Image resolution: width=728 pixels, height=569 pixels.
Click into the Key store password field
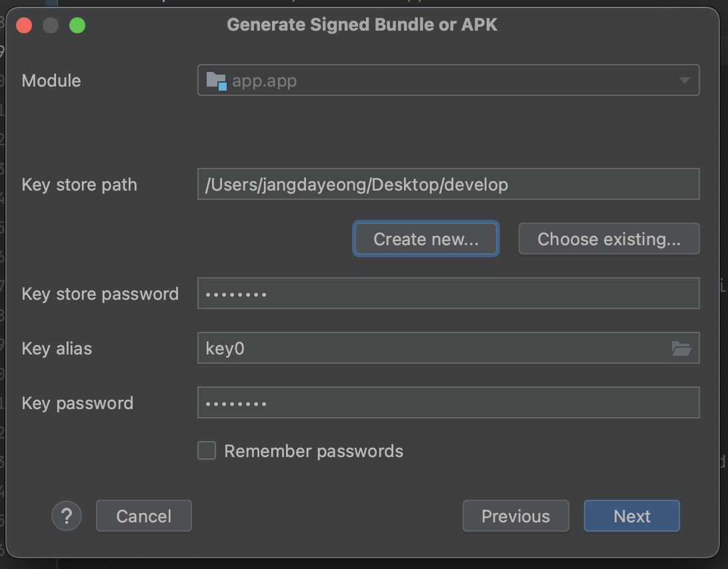click(448, 294)
